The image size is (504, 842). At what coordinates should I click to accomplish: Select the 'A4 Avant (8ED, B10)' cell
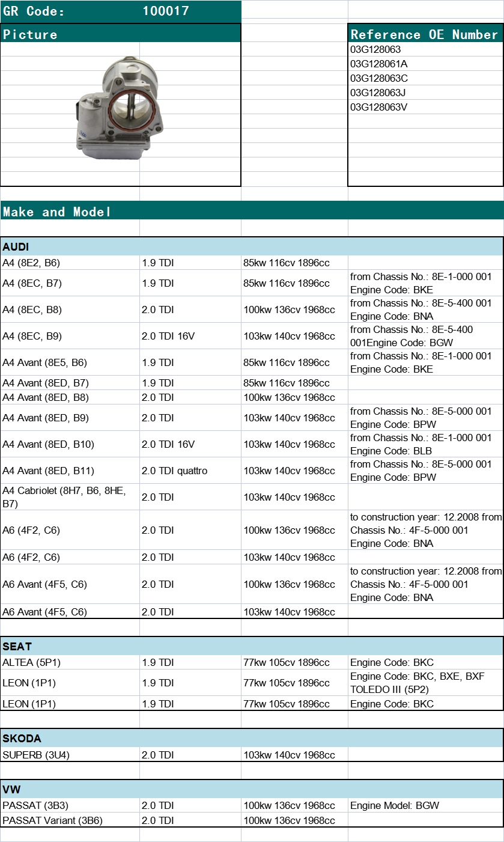tap(70, 444)
